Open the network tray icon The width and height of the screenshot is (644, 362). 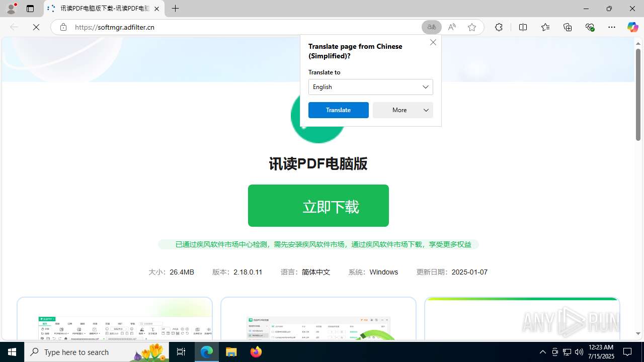567,352
